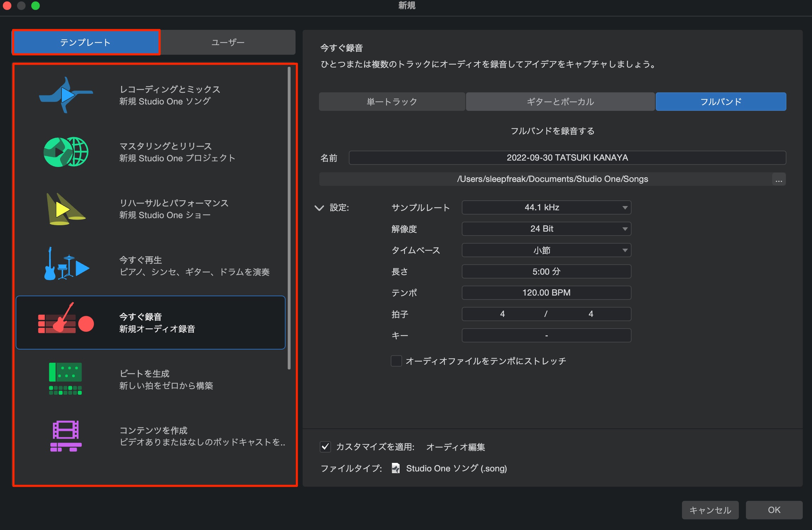The width and height of the screenshot is (812, 530).
Task: Click the Studio One ソング (.song) label
Action: coord(456,468)
